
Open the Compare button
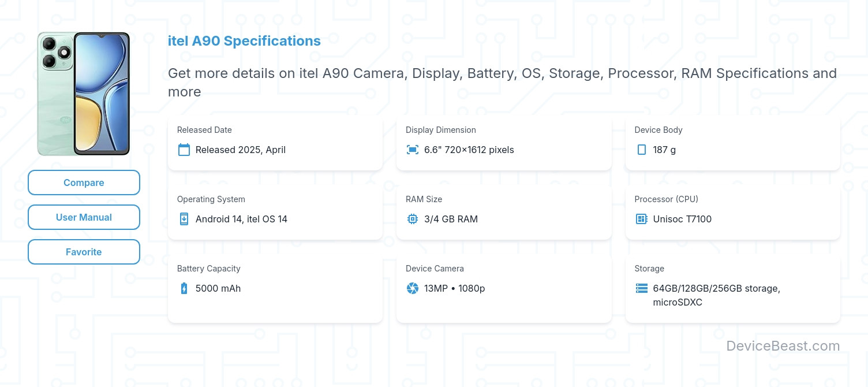84,183
